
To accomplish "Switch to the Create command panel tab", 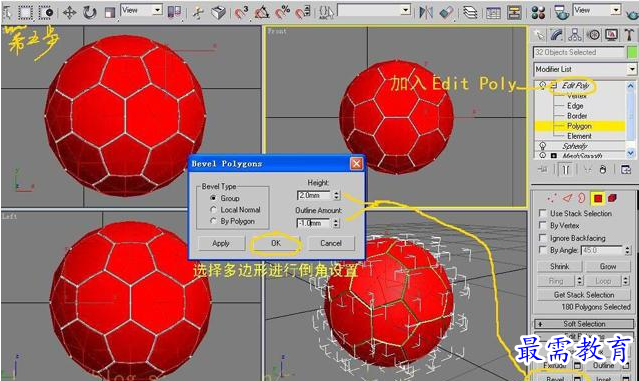I will point(539,35).
